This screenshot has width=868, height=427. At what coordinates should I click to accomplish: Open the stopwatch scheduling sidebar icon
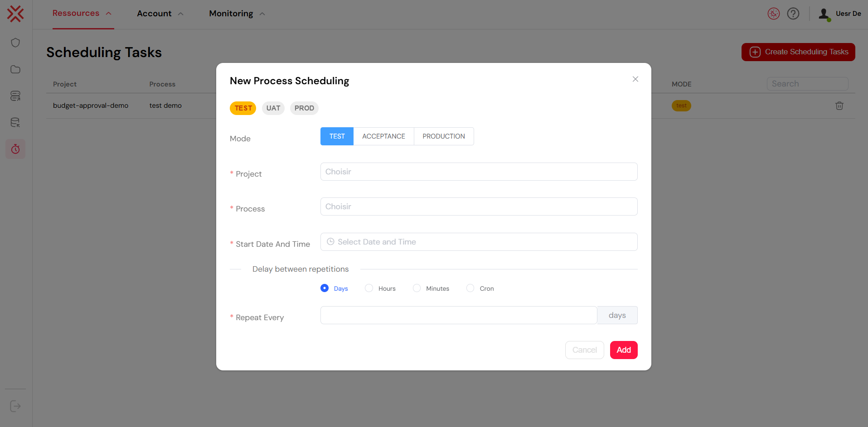pos(15,149)
